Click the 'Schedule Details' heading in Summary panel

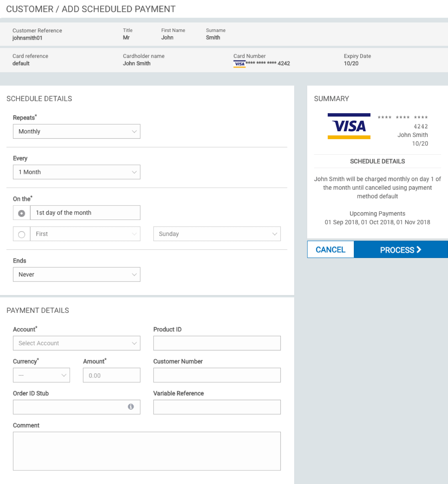tap(377, 161)
